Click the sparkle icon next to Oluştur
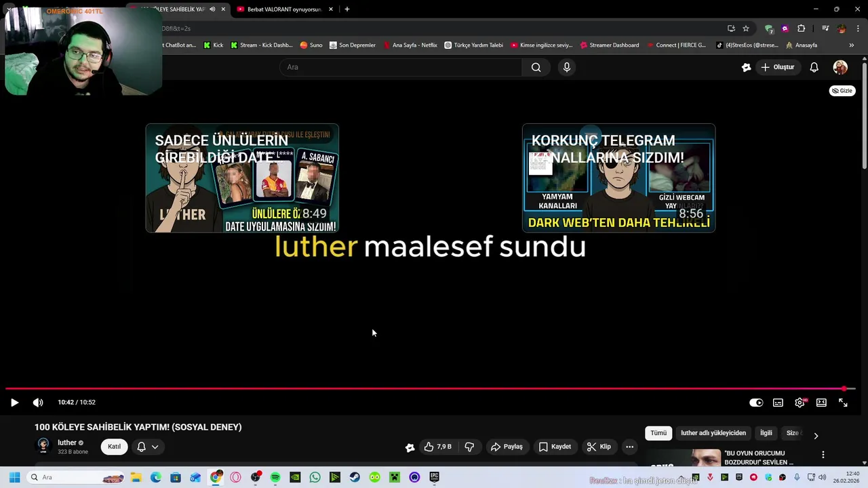This screenshot has width=868, height=488. tap(746, 67)
